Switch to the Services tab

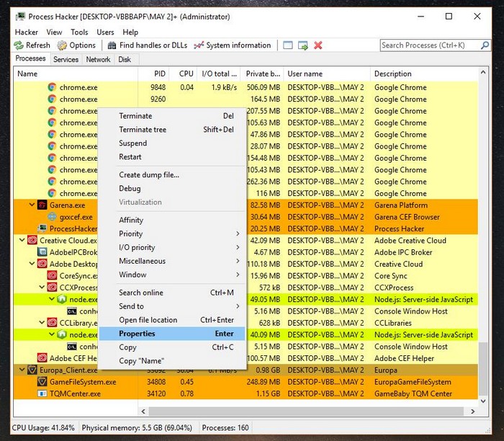(66, 60)
